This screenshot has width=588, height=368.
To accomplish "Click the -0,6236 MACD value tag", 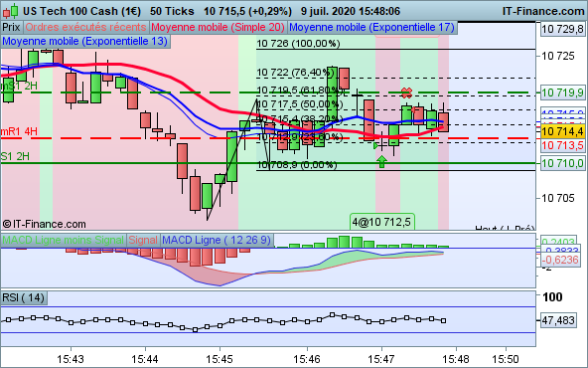I will coord(560,260).
